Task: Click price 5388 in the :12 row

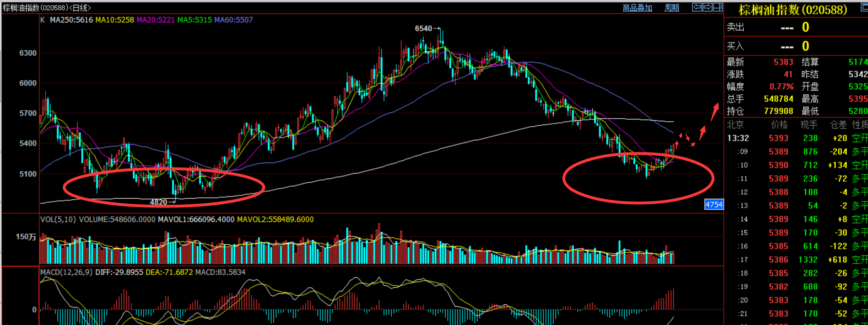Action: pos(778,192)
